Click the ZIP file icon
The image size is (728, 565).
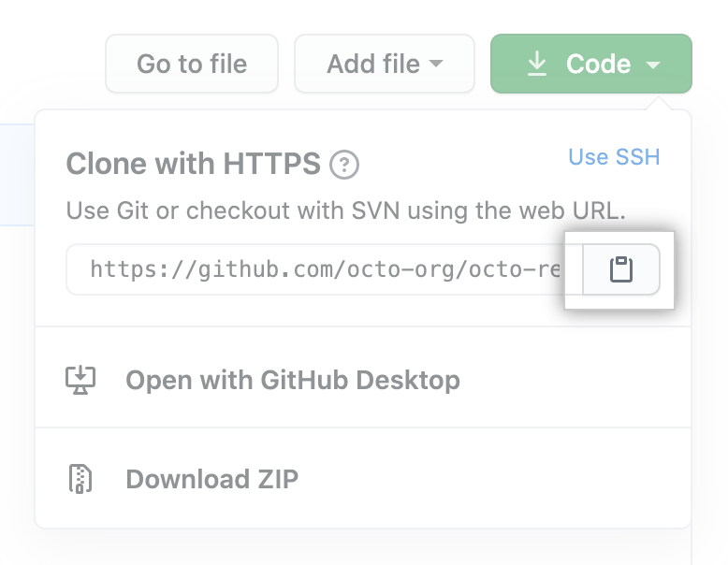click(80, 479)
